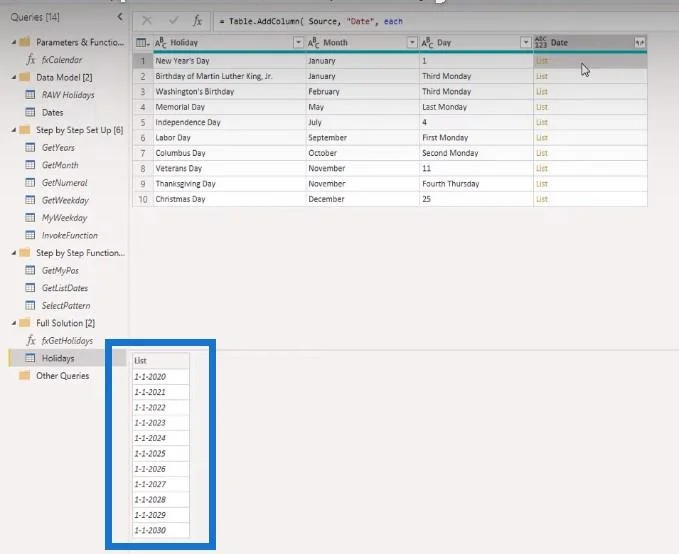The width and height of the screenshot is (679, 554).
Task: Open the List link for Independence Day
Action: [541, 122]
